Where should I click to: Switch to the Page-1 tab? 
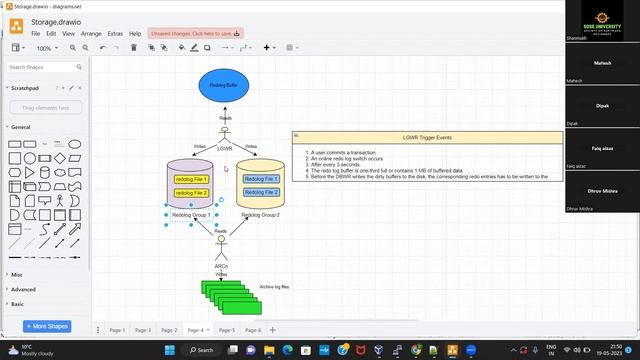(117, 330)
